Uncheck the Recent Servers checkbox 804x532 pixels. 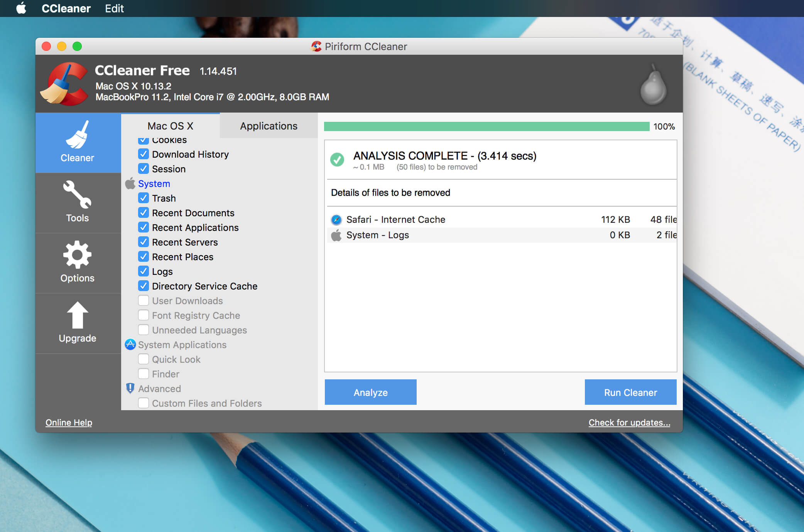(x=144, y=242)
